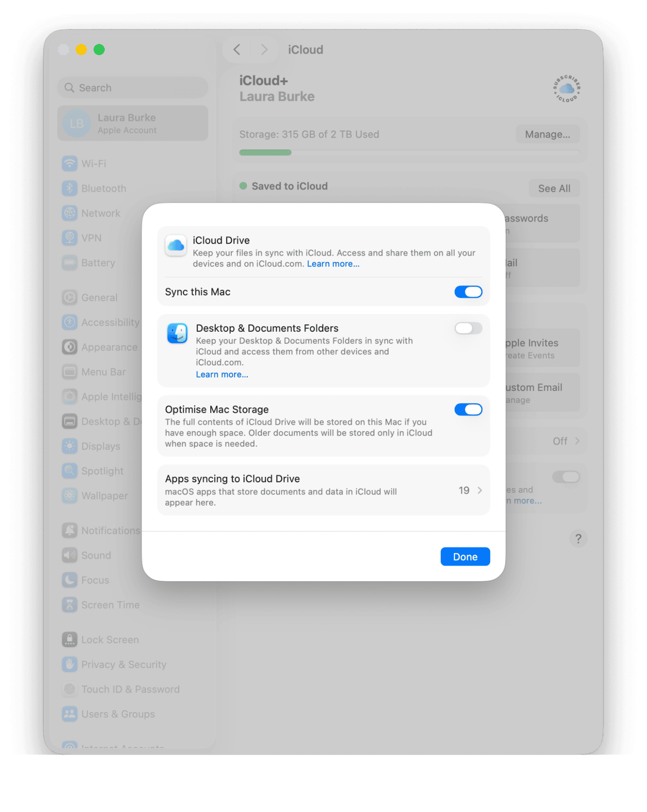Click the Menu Bar icon

point(70,372)
